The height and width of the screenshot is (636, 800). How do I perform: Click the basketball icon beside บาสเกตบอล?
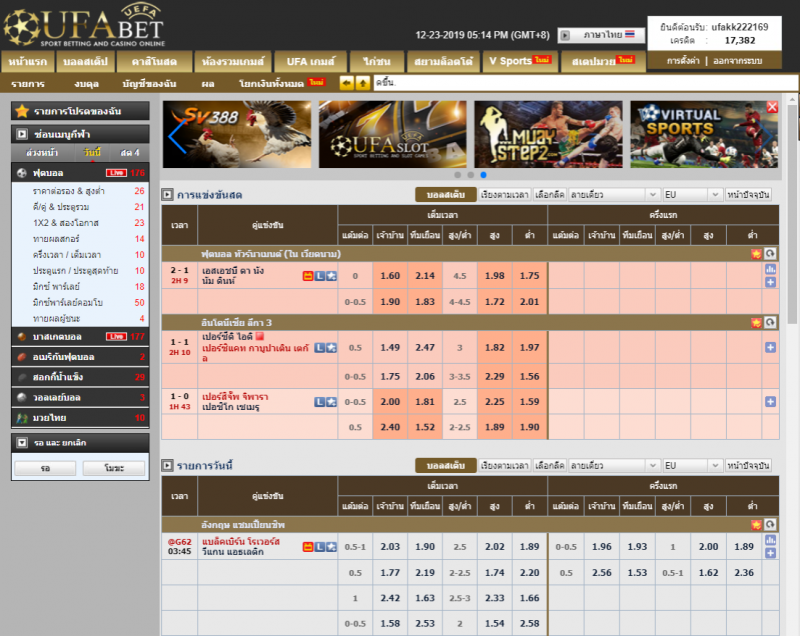(x=22, y=337)
